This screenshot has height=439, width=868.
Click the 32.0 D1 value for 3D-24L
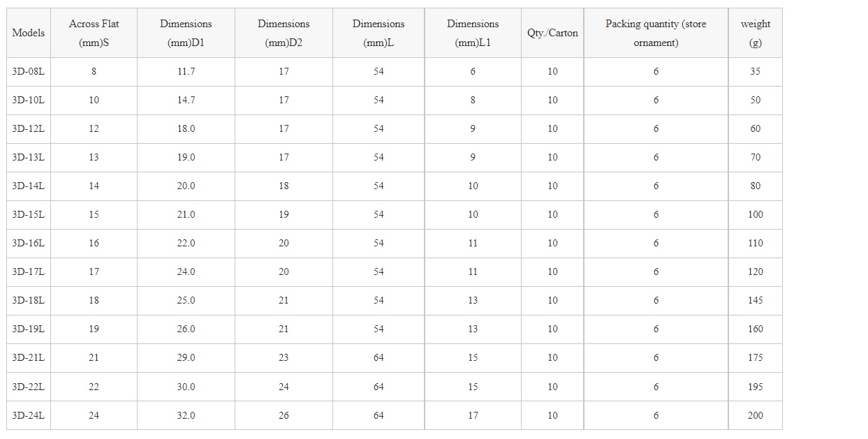186,415
